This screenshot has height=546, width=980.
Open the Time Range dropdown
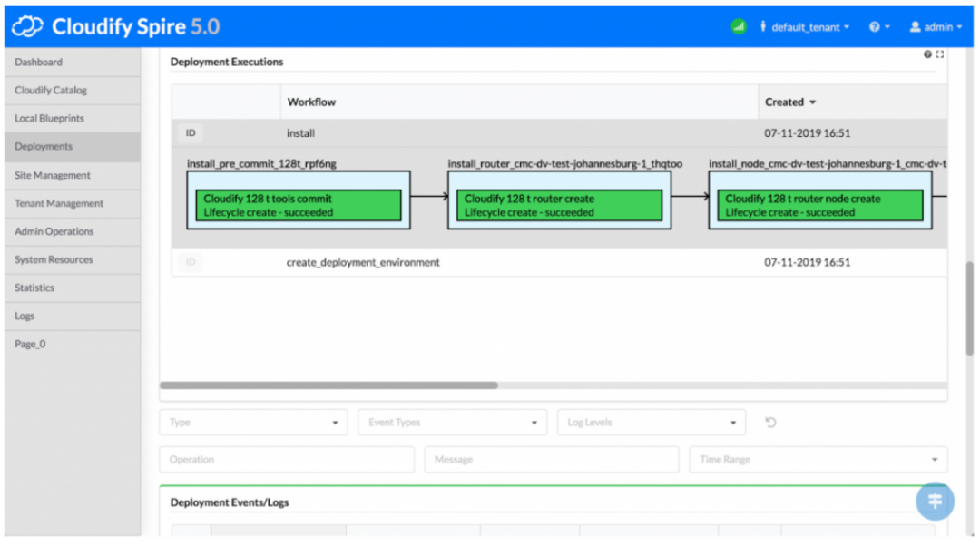tap(818, 460)
